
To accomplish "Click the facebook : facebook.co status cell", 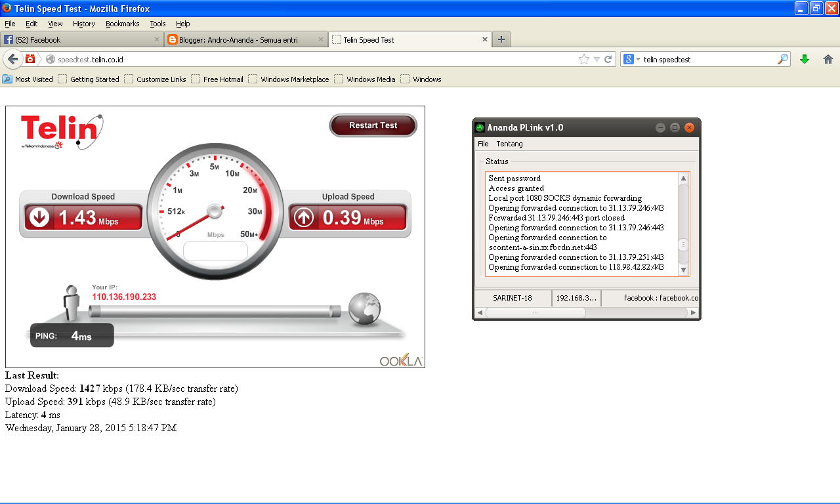I will [x=650, y=298].
